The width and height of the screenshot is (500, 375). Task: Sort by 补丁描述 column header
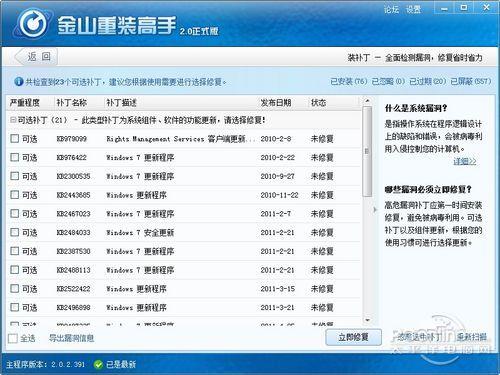point(121,103)
